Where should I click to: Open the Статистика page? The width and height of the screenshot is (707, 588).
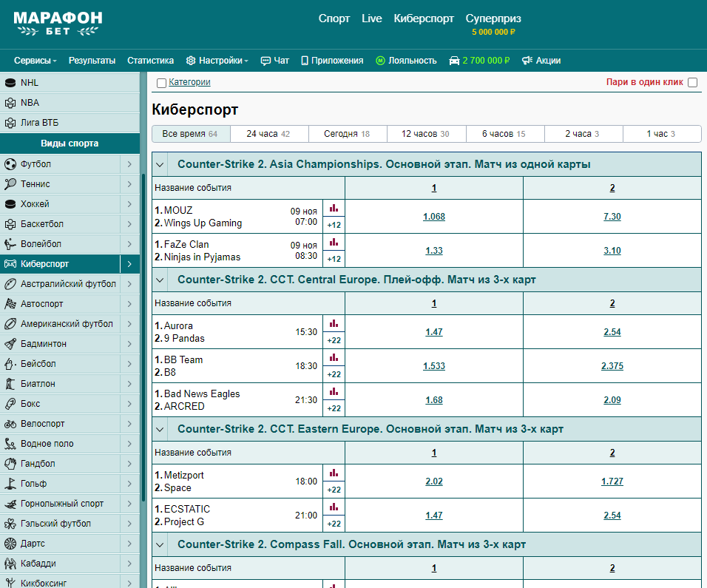coord(150,61)
